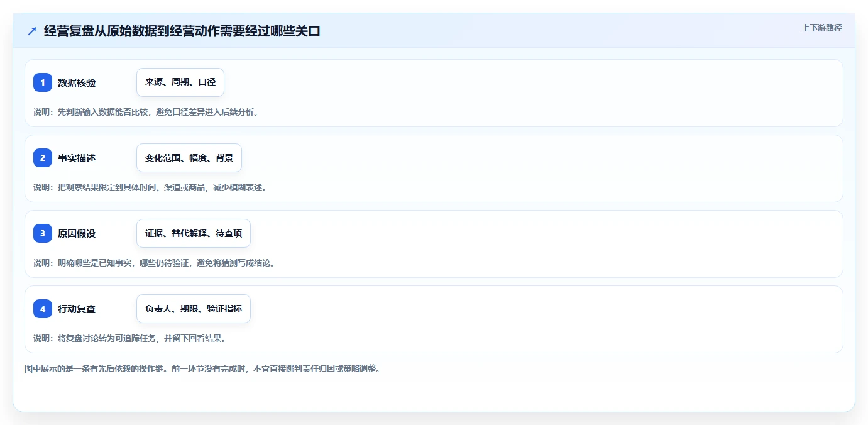Click the step 3 number badge
Viewport: 868px width, 425px height.
(43, 233)
